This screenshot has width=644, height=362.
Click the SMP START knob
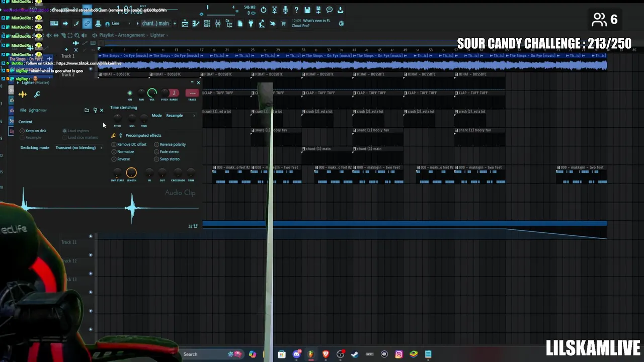pos(117,173)
